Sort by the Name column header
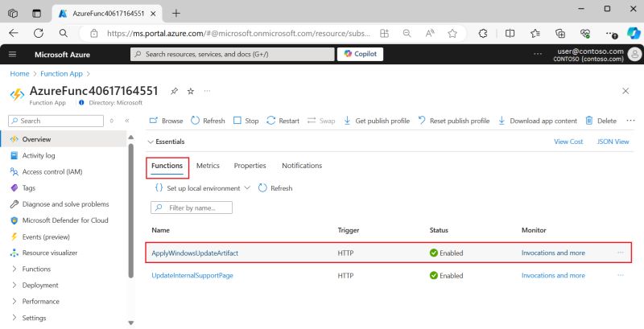This screenshot has width=644, height=329. pos(160,230)
